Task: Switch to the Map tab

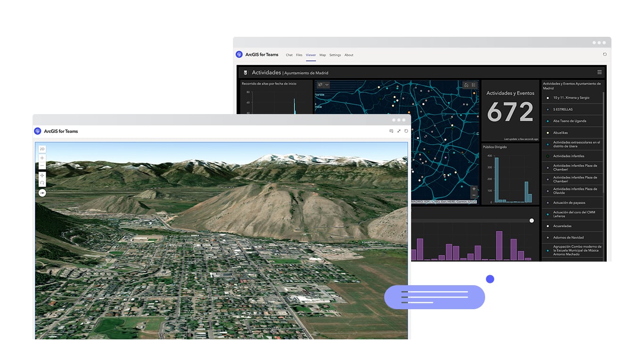Action: click(x=322, y=55)
